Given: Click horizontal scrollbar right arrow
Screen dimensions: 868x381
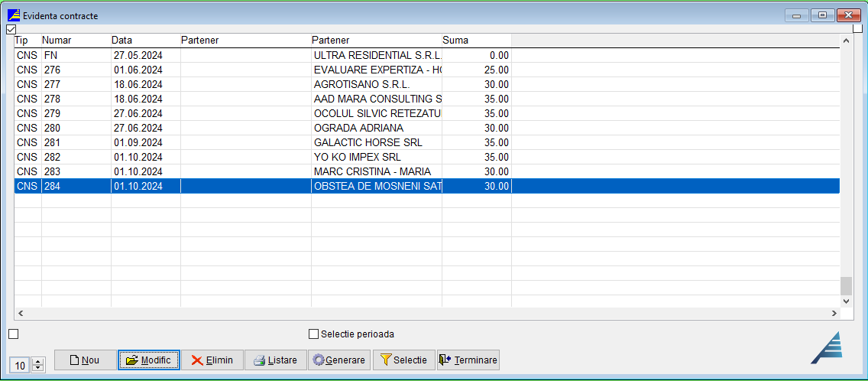Looking at the screenshot, I should pyautogui.click(x=834, y=314).
